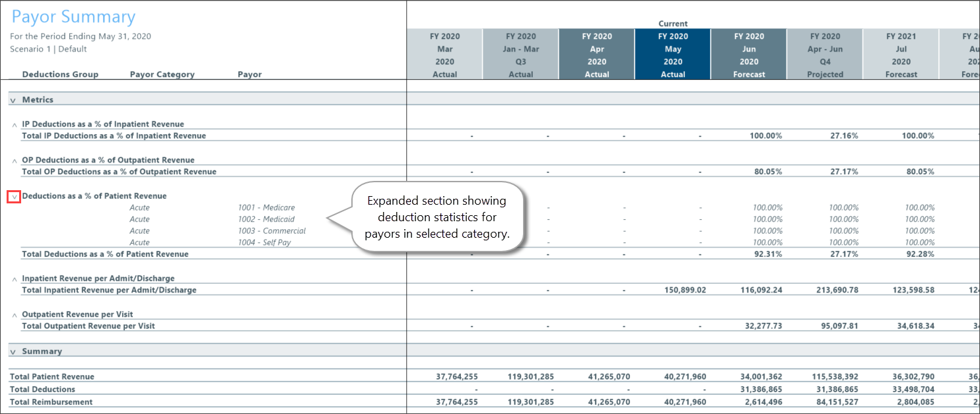
Task: Click 'For the Period Ending May 31, 2020'
Action: (81, 36)
